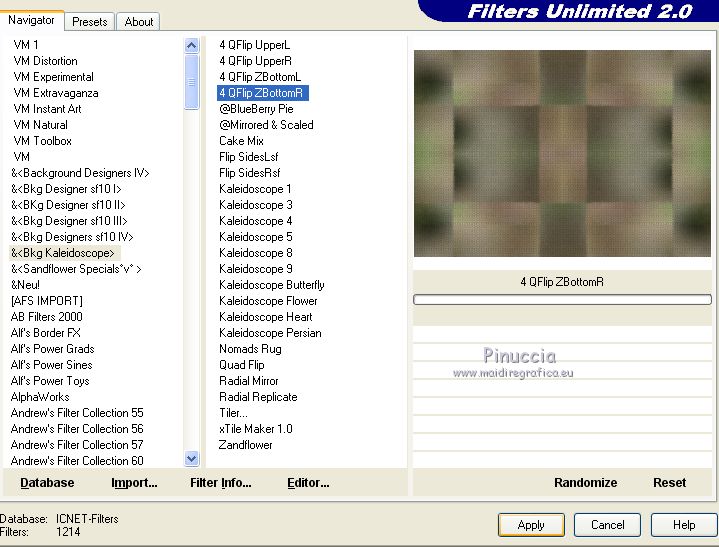Select VM Extravaganza category
The width and height of the screenshot is (719, 547).
tap(56, 93)
